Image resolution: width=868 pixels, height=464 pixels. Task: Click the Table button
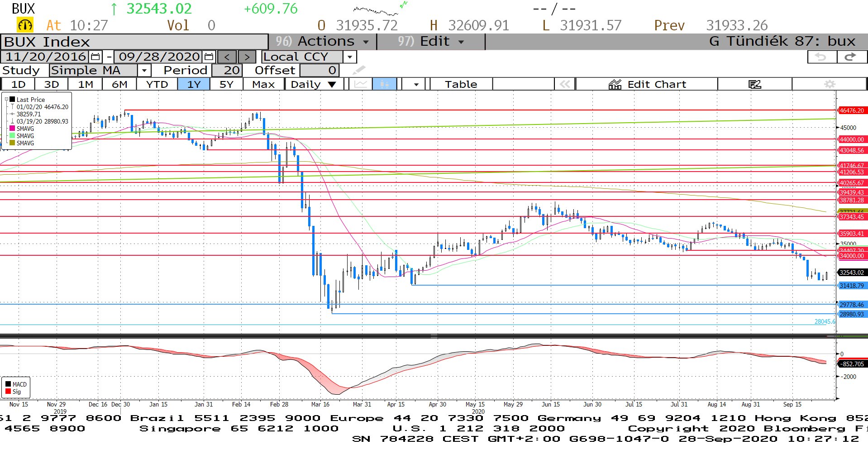461,84
